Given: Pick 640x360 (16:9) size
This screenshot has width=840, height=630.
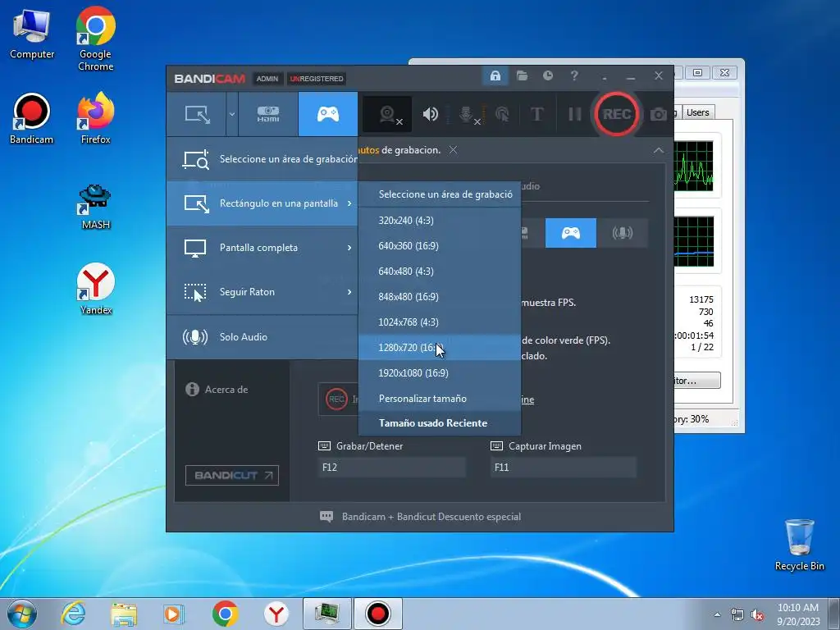Looking at the screenshot, I should tap(440, 246).
